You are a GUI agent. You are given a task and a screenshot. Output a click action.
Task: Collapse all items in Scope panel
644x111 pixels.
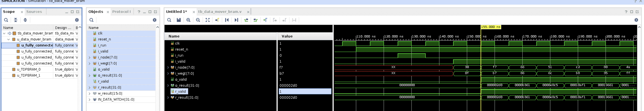(x=16, y=20)
